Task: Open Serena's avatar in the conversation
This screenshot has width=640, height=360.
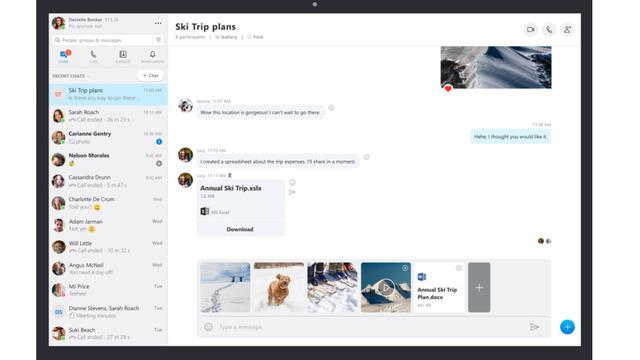Action: click(185, 105)
